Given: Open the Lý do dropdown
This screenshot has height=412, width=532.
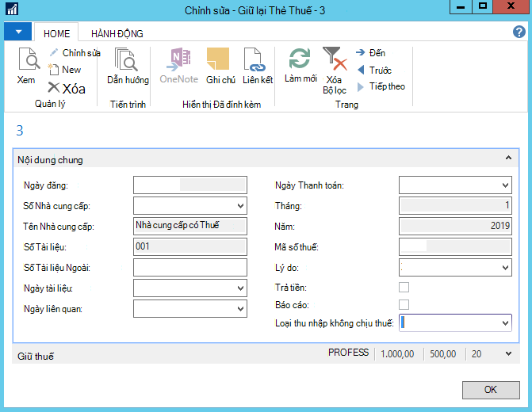Looking at the screenshot, I should [505, 268].
